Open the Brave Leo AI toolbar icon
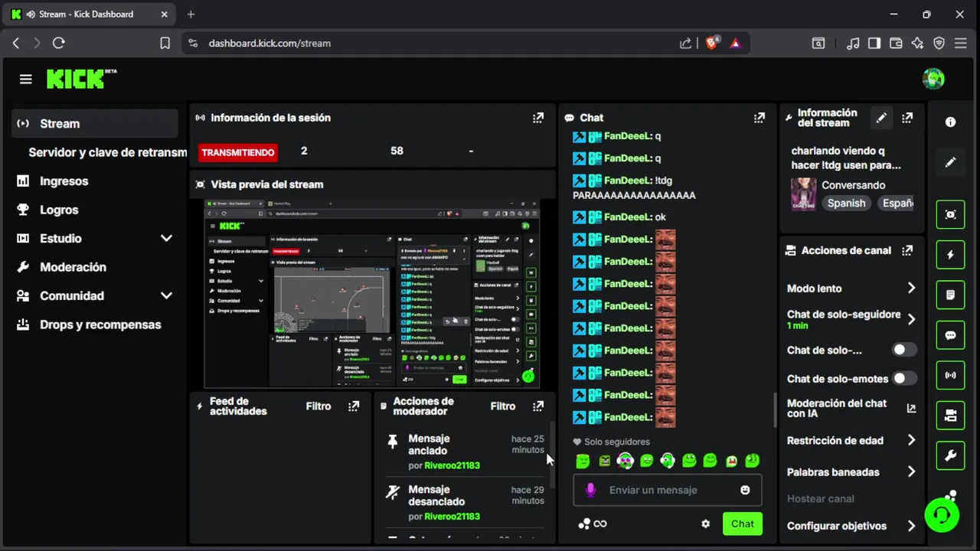Viewport: 980px width, 551px height. tap(917, 44)
